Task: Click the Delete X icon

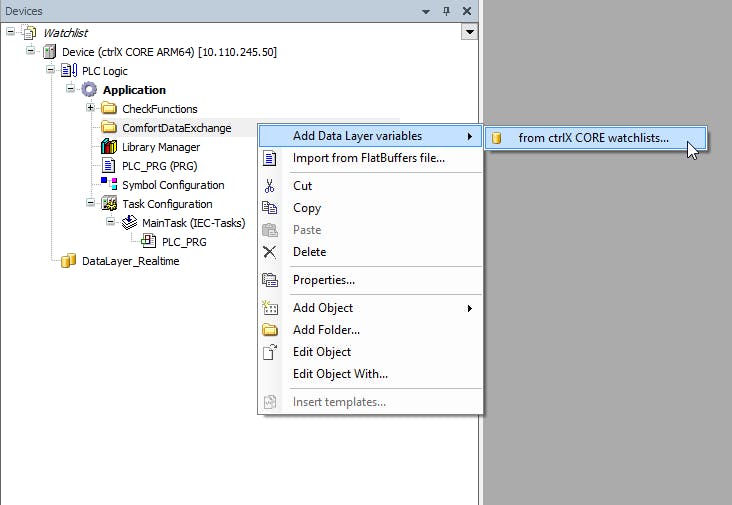Action: [269, 252]
